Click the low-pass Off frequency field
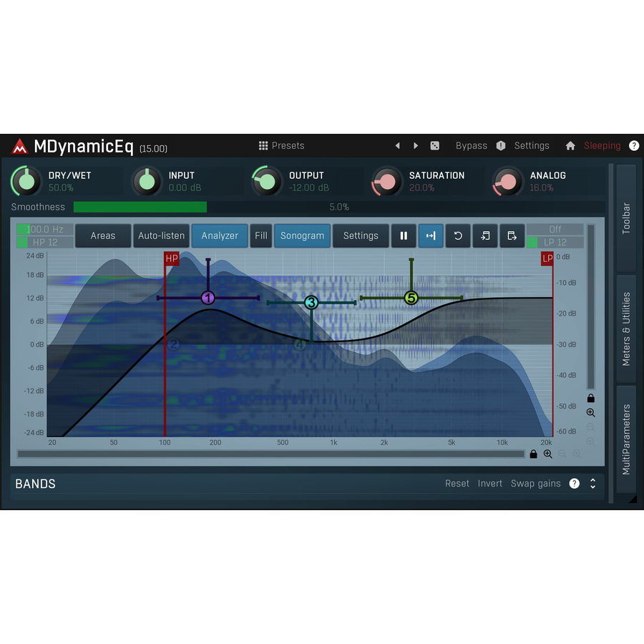This screenshot has height=644, width=644. (555, 229)
